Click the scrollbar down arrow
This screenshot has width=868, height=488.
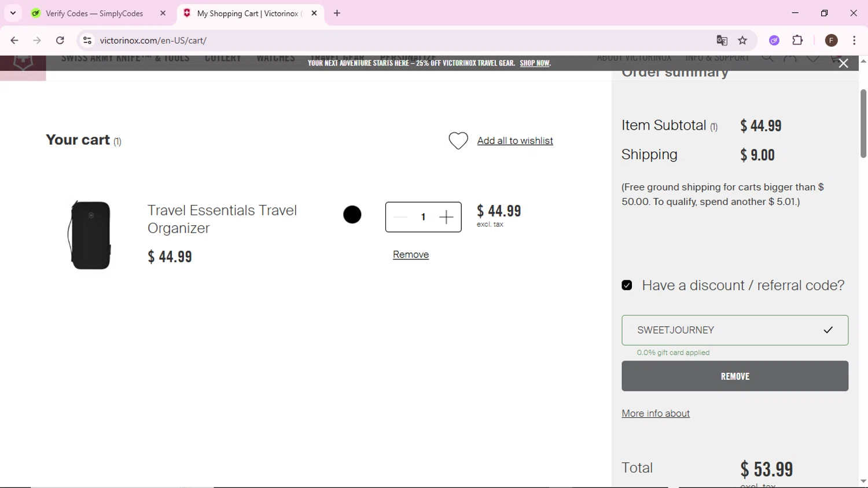point(863,481)
